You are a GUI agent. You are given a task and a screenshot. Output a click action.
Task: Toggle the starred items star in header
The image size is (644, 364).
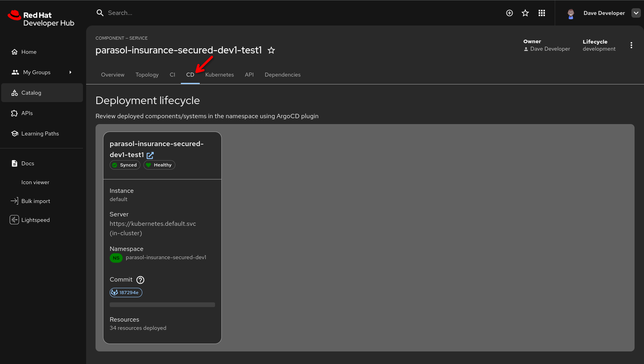tap(525, 13)
